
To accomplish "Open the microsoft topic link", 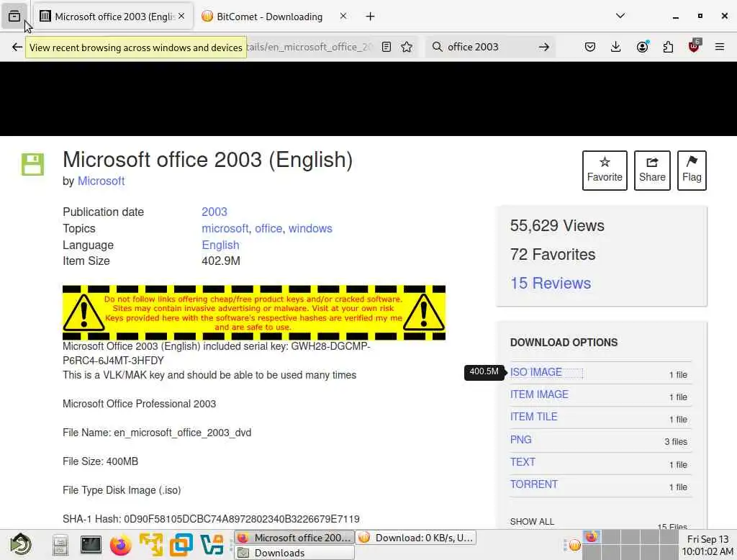I will coord(225,228).
